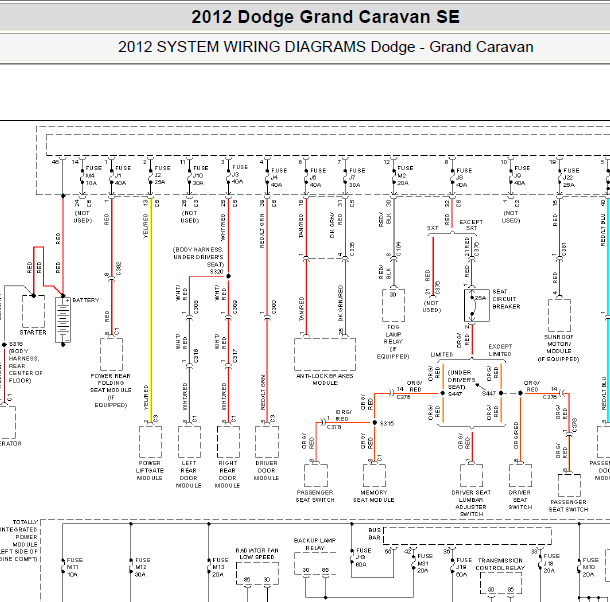The width and height of the screenshot is (610, 602).
Task: Click the 'FUSE M13 20A' label
Action: 220,567
